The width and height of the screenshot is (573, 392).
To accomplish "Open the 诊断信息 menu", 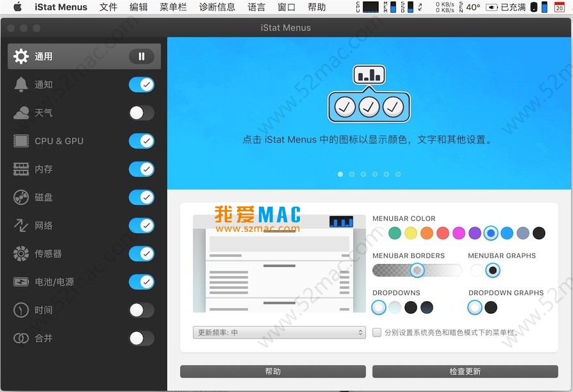I will 217,7.
